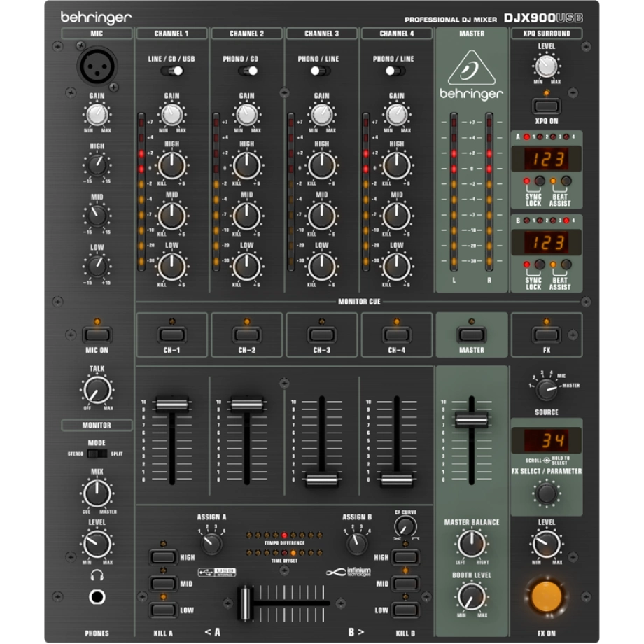Screen dimensions: 644x644
Task: Click the Master fader cap
Action: [472, 420]
